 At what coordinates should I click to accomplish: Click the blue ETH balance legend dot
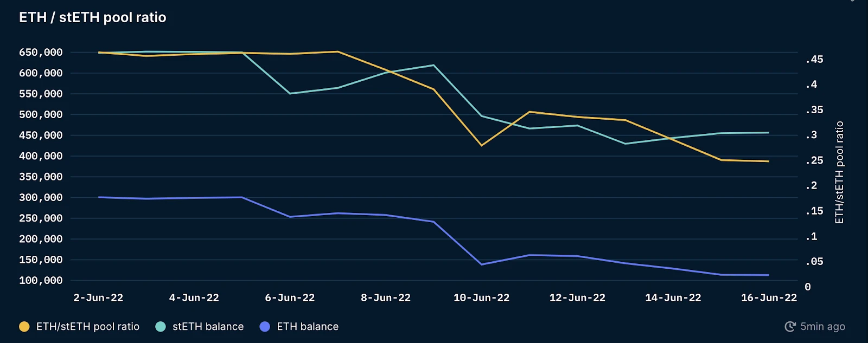click(x=265, y=326)
